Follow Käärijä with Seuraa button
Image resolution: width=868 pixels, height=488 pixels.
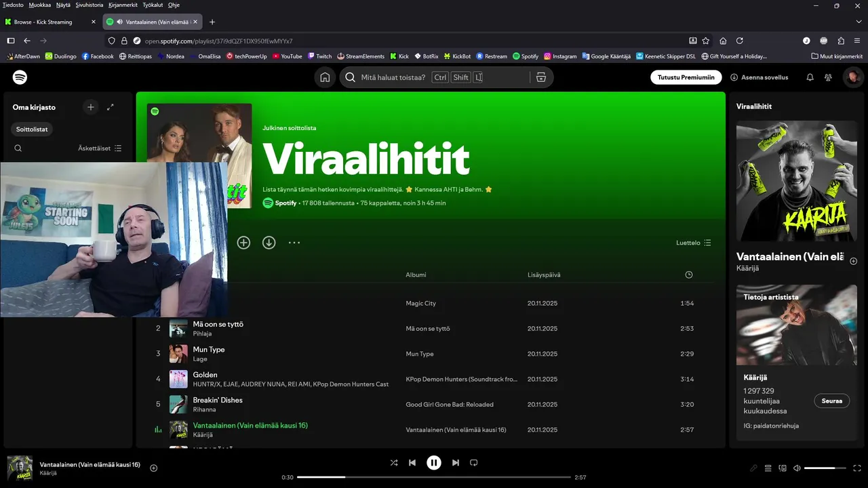tap(831, 401)
